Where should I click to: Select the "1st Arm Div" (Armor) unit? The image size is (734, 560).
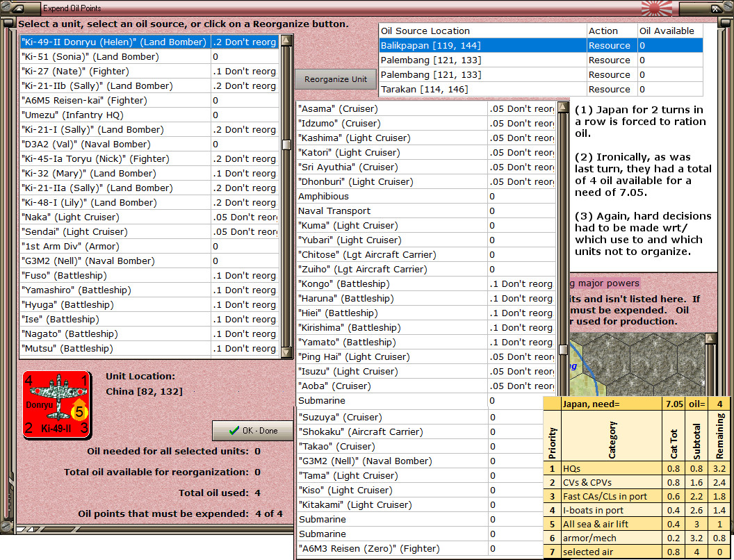click(x=149, y=246)
